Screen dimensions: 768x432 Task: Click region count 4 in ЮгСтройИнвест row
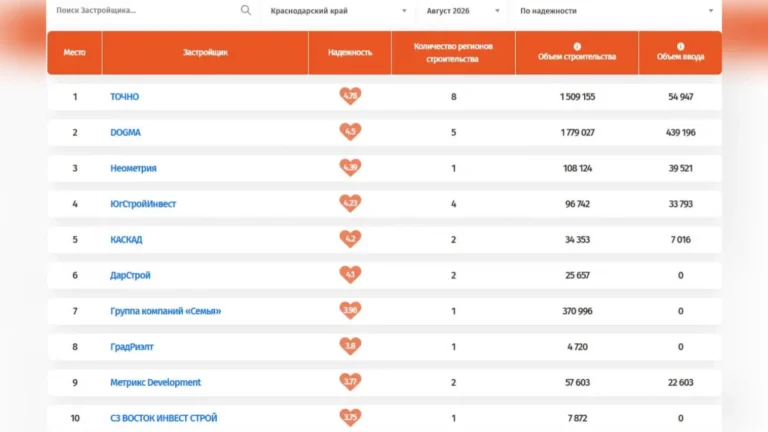coord(454,204)
